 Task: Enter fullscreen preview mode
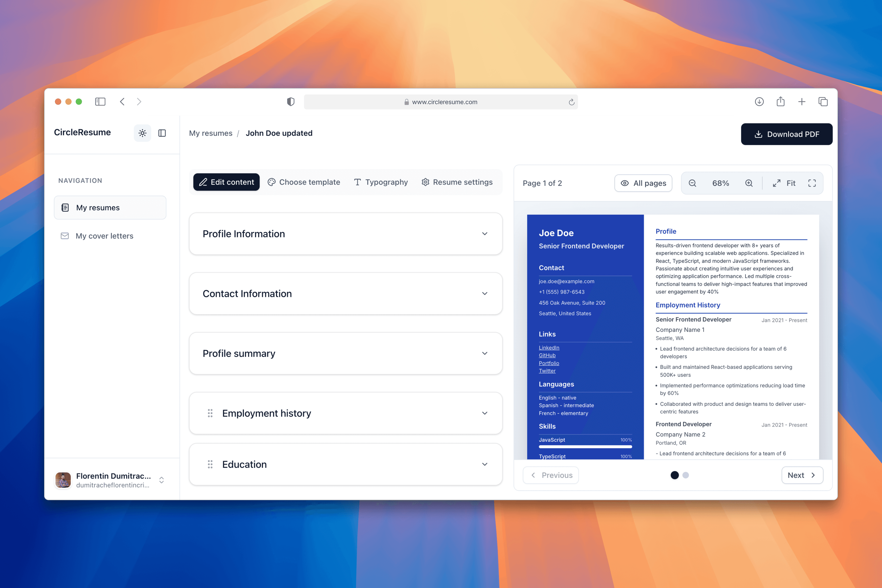[812, 183]
